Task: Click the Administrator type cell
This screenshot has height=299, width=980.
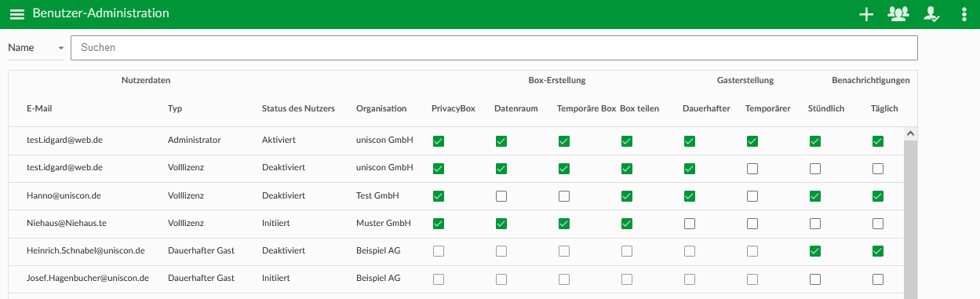Action: point(194,140)
